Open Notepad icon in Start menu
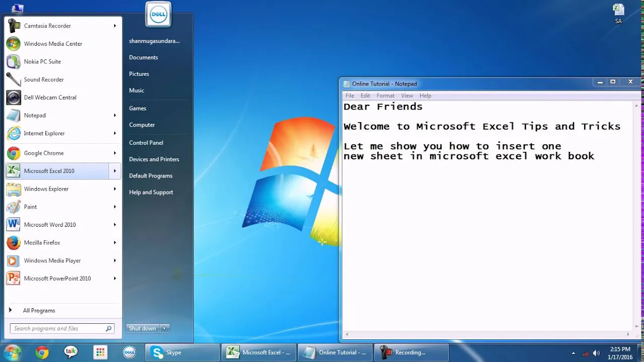Screen dimensions: 644x362 pos(14,115)
